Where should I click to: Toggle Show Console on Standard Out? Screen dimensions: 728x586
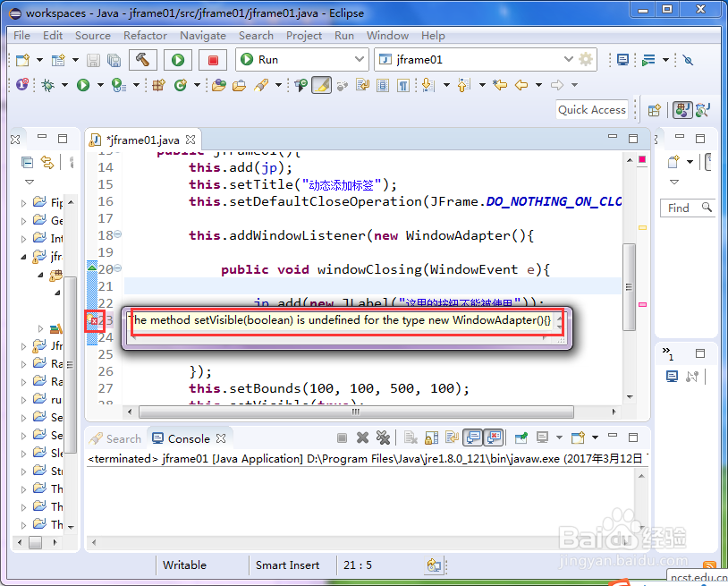pyautogui.click(x=473, y=437)
